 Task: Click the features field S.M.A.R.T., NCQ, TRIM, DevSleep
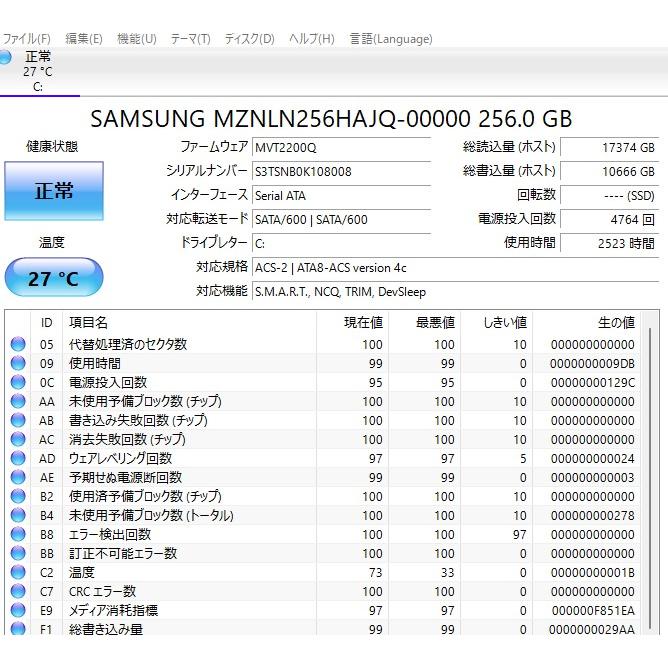(x=455, y=292)
